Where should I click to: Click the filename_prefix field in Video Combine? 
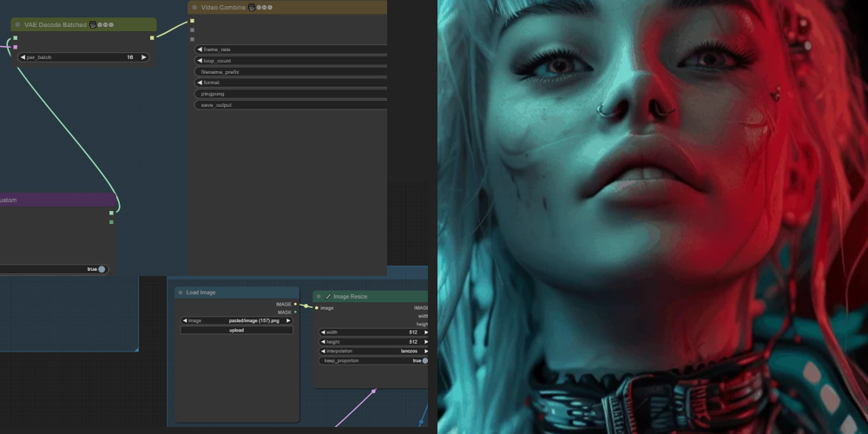(x=291, y=72)
